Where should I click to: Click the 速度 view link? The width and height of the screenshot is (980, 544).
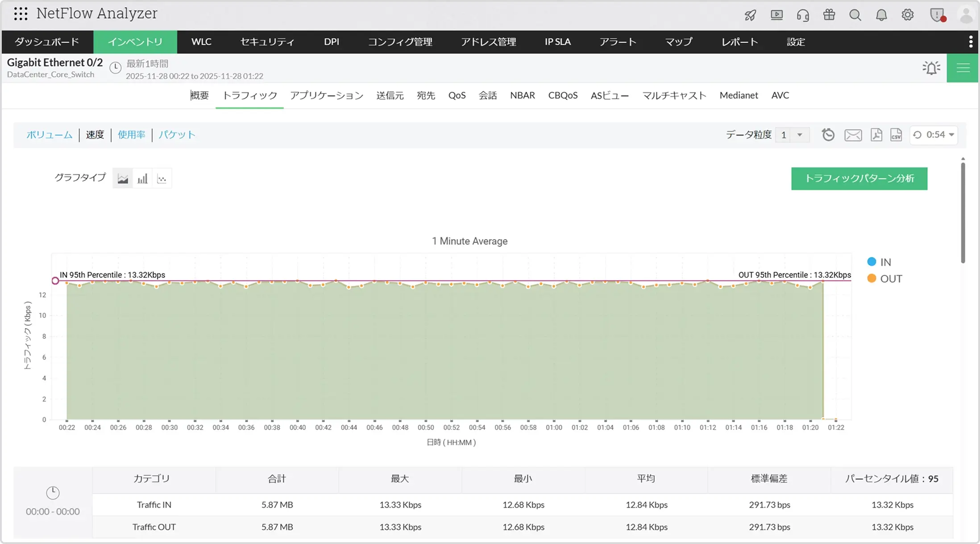pyautogui.click(x=95, y=135)
